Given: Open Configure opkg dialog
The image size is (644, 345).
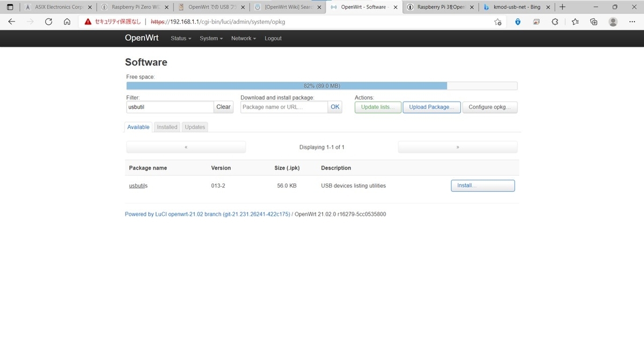Looking at the screenshot, I should [x=490, y=107].
